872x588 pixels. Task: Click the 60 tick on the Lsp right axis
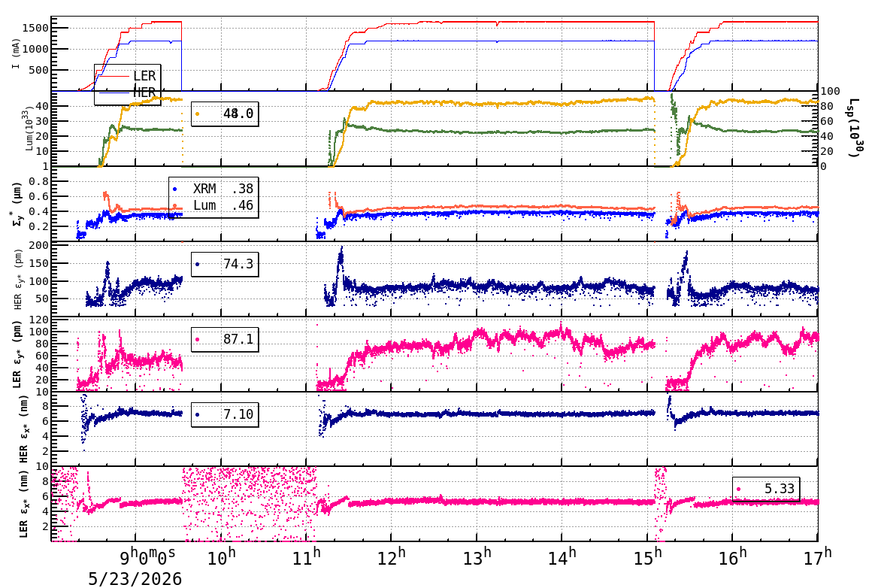(827, 121)
